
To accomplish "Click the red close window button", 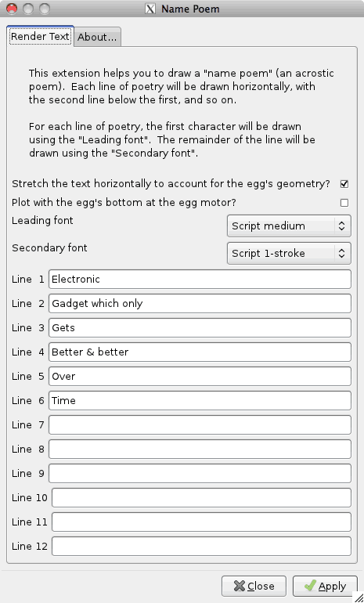I will coord(12,9).
